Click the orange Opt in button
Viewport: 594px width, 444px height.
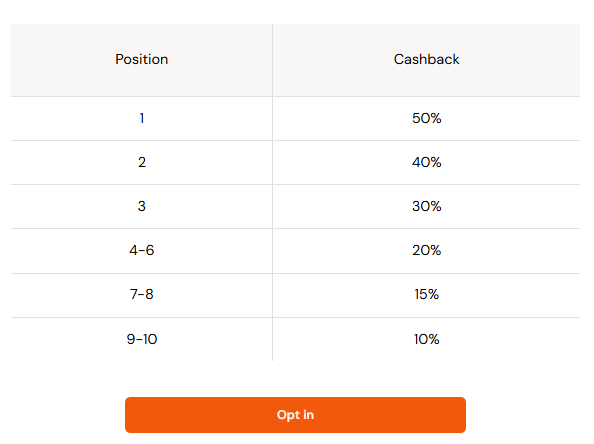[295, 415]
